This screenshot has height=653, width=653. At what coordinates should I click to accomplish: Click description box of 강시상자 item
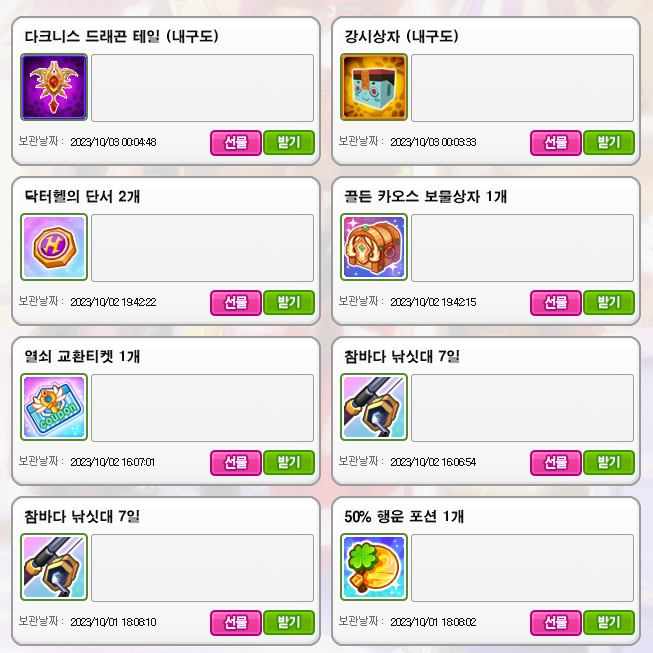pos(522,88)
